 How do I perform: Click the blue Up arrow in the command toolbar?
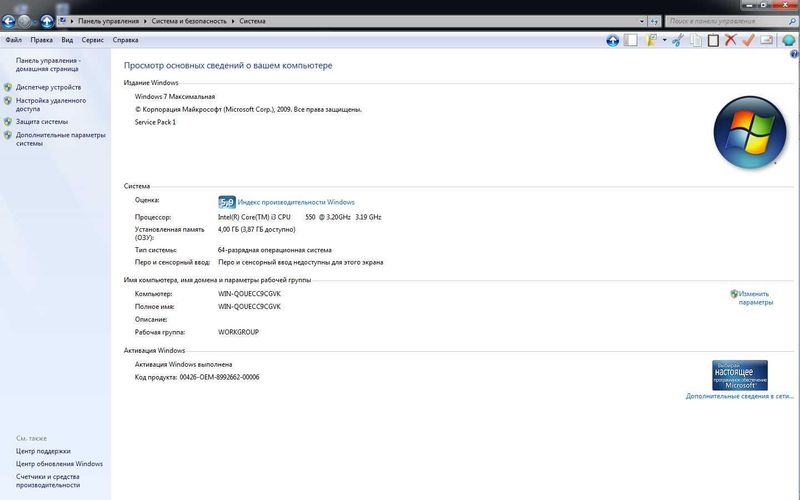tap(613, 40)
